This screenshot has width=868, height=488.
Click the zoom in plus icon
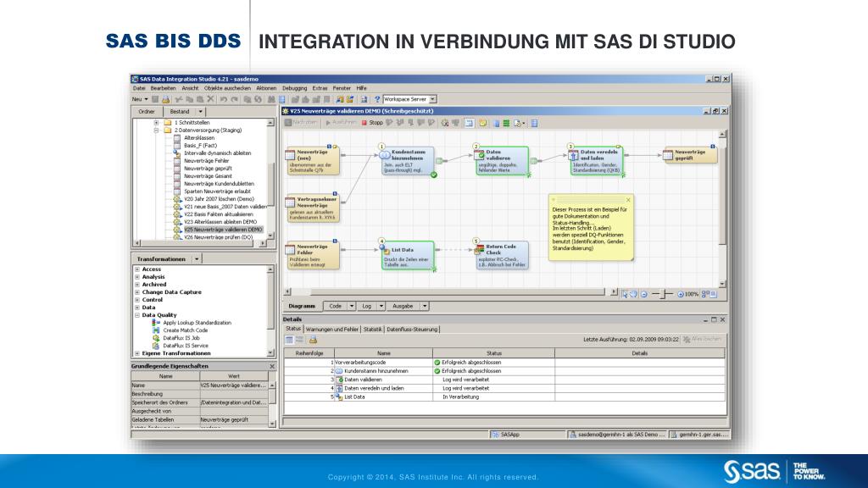coord(681,294)
